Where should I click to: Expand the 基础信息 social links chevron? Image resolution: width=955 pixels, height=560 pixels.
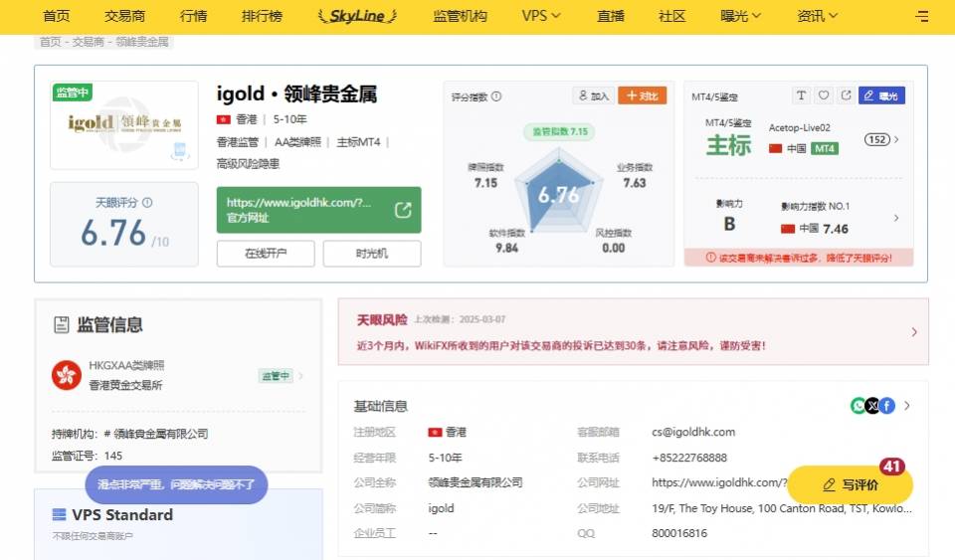[x=907, y=406]
